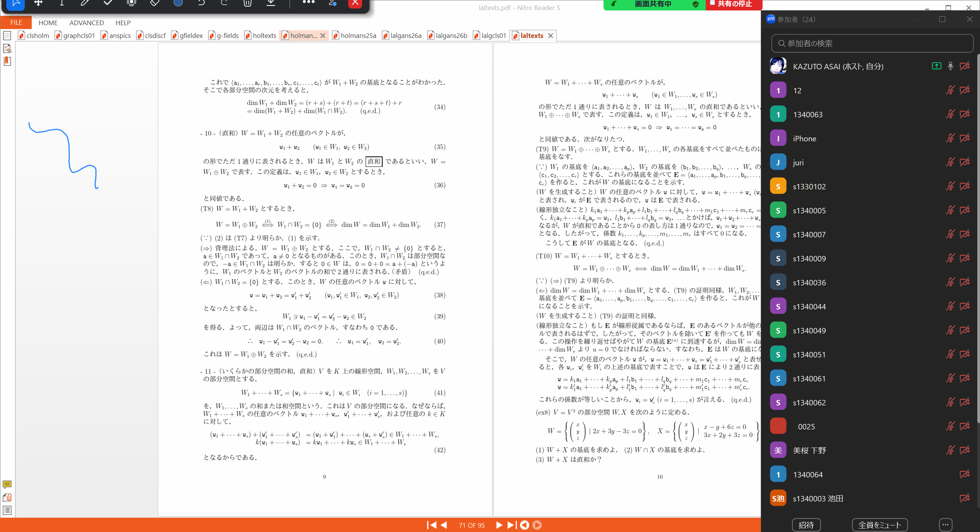Switch to the lalgans26a document tab
Viewport: 980px width, 532px height.
(402, 36)
